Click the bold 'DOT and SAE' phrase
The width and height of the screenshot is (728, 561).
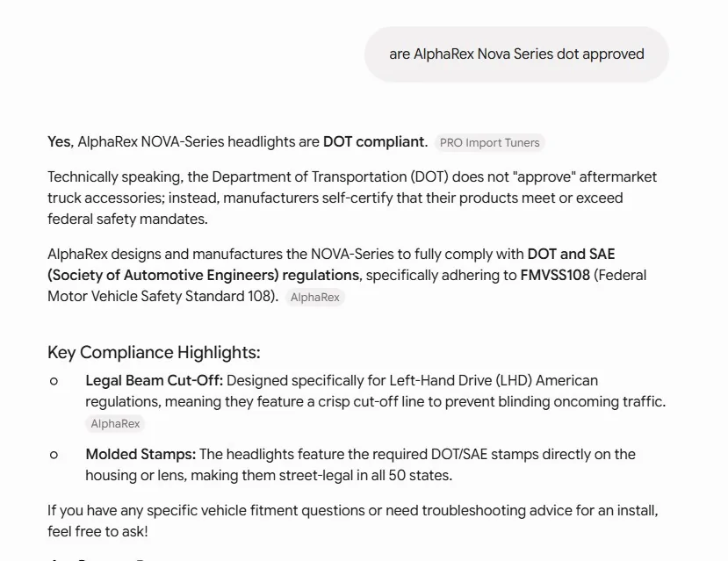point(571,255)
